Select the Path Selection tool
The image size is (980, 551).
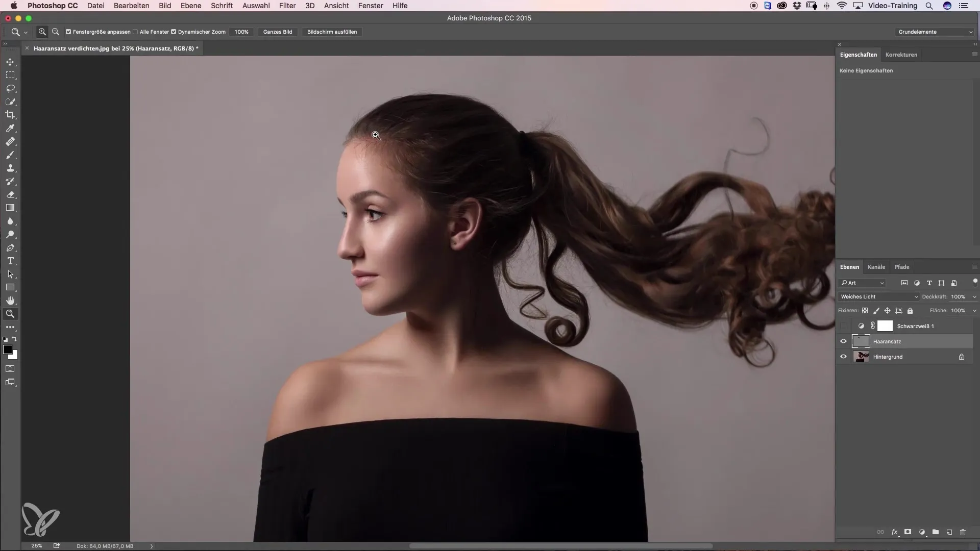click(x=10, y=274)
